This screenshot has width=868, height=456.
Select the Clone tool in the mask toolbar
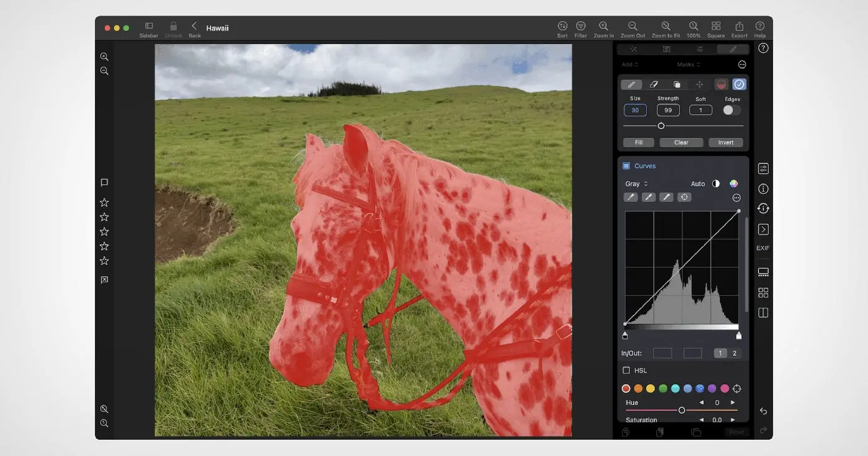(x=677, y=84)
